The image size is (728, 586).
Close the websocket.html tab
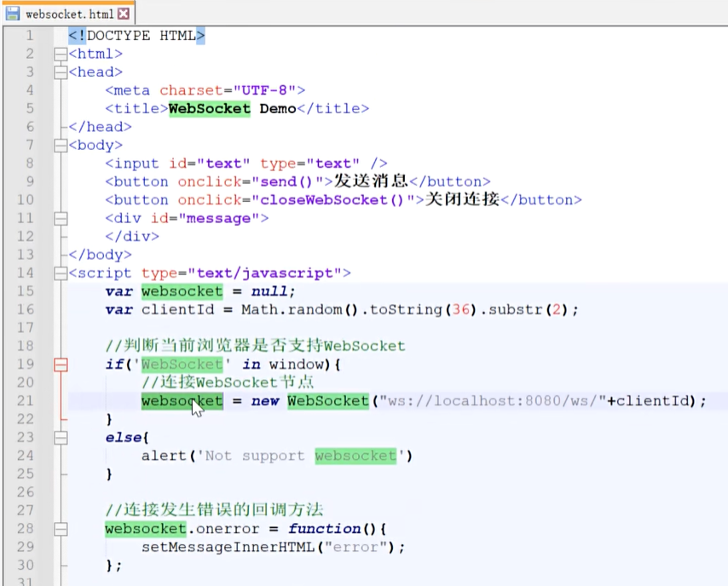click(124, 14)
